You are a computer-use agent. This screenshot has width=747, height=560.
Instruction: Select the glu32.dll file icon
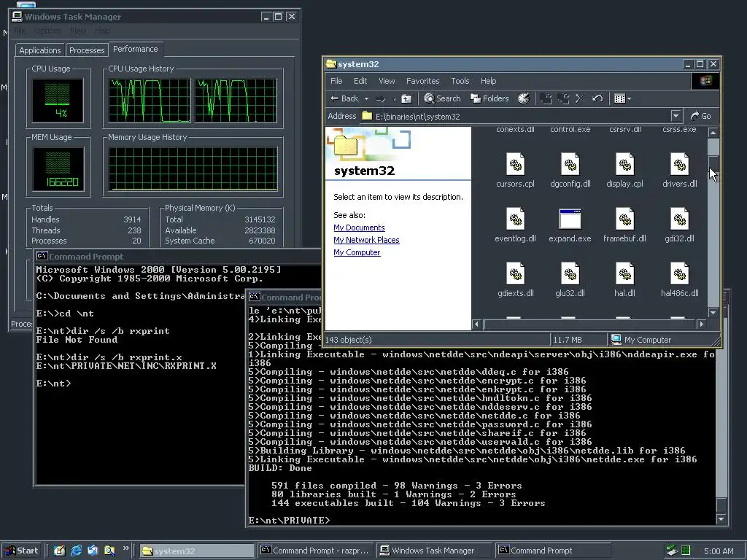[x=570, y=274]
